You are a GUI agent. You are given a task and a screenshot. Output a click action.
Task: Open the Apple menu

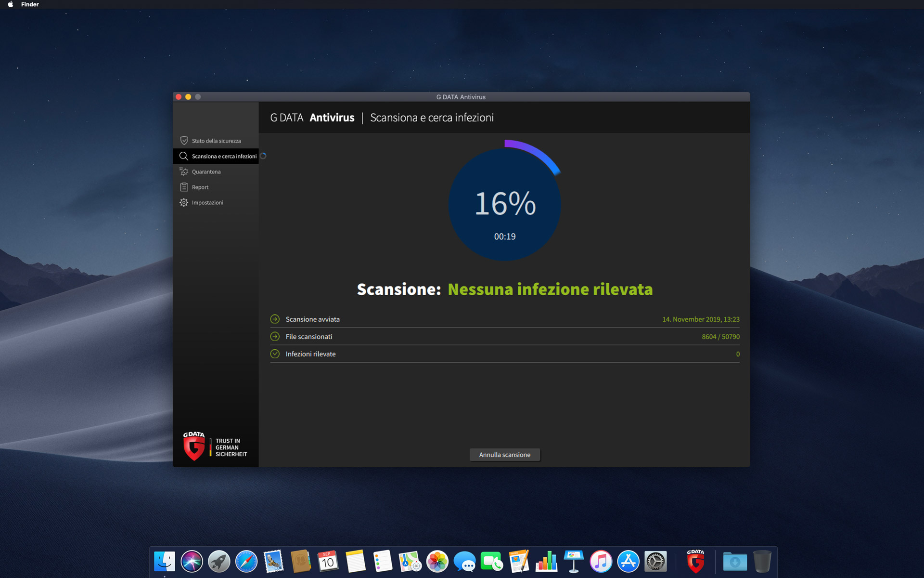10,4
